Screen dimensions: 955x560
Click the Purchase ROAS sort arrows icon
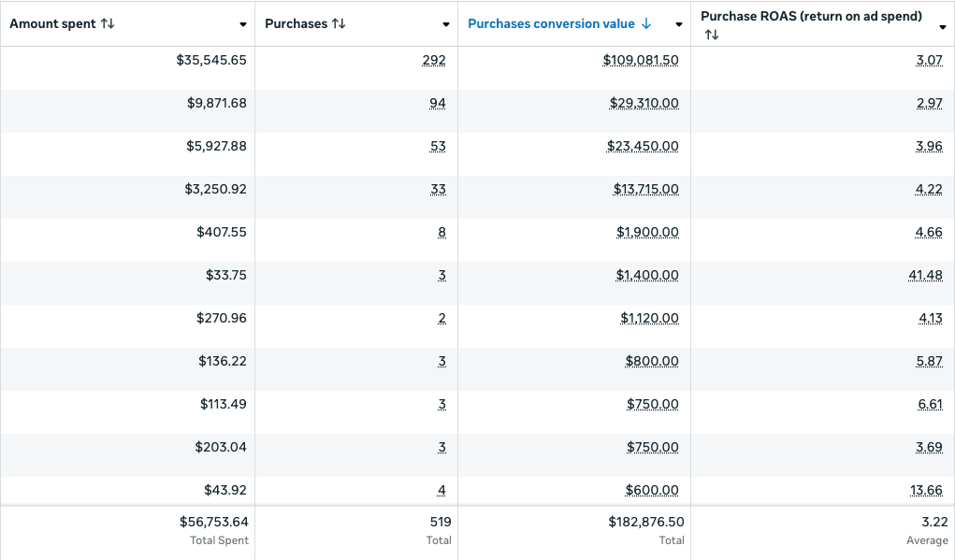coord(712,36)
